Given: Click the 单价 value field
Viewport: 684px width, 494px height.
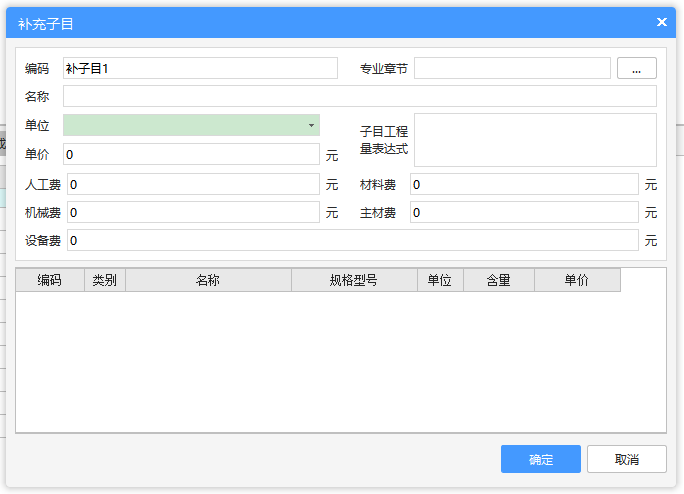Looking at the screenshot, I should [191, 155].
